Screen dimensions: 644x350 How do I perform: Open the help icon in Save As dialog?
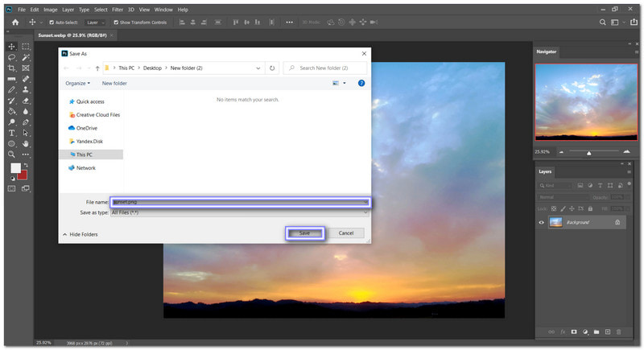tap(361, 83)
